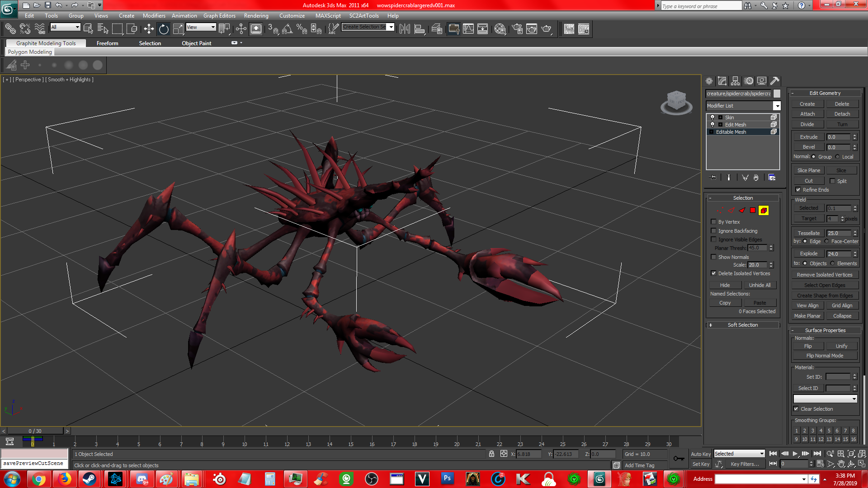This screenshot has height=488, width=868.
Task: Select Element sub-object level icon
Action: click(x=764, y=211)
